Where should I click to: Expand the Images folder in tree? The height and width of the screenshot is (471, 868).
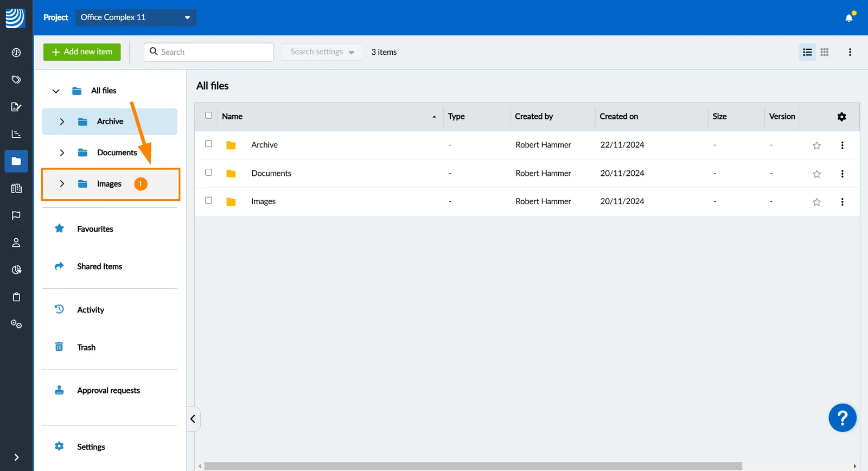click(62, 184)
